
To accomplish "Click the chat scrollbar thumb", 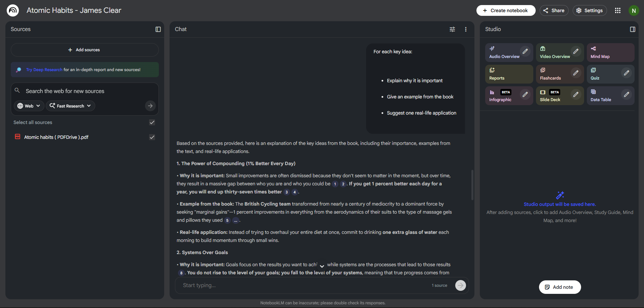I will pyautogui.click(x=472, y=185).
